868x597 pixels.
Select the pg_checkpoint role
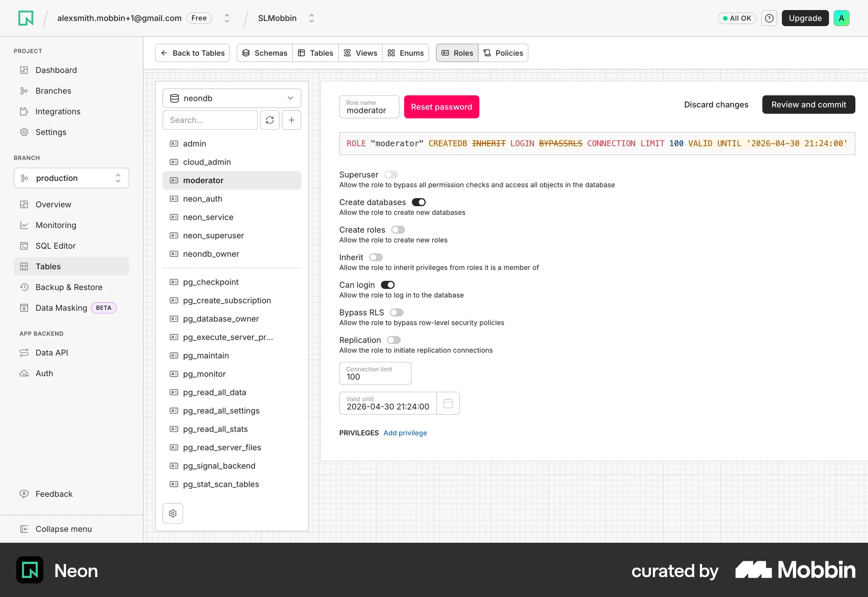tap(232, 282)
